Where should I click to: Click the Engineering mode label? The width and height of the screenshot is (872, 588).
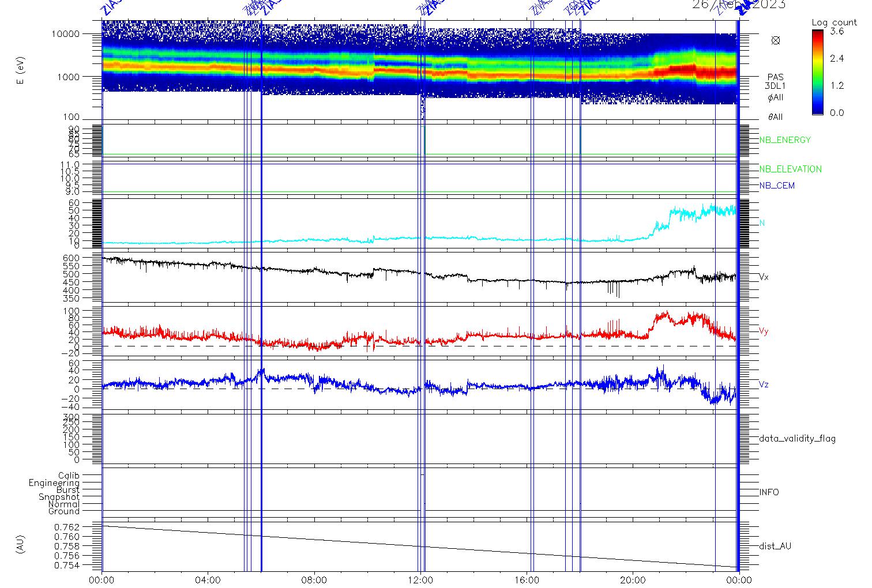coord(54,483)
